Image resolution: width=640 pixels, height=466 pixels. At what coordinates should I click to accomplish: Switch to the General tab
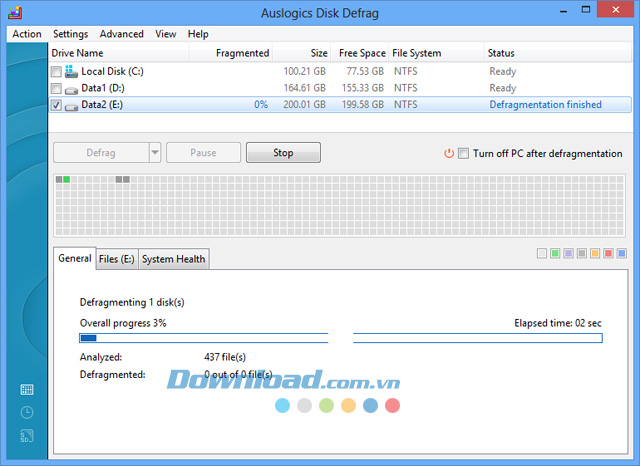pyautogui.click(x=75, y=258)
